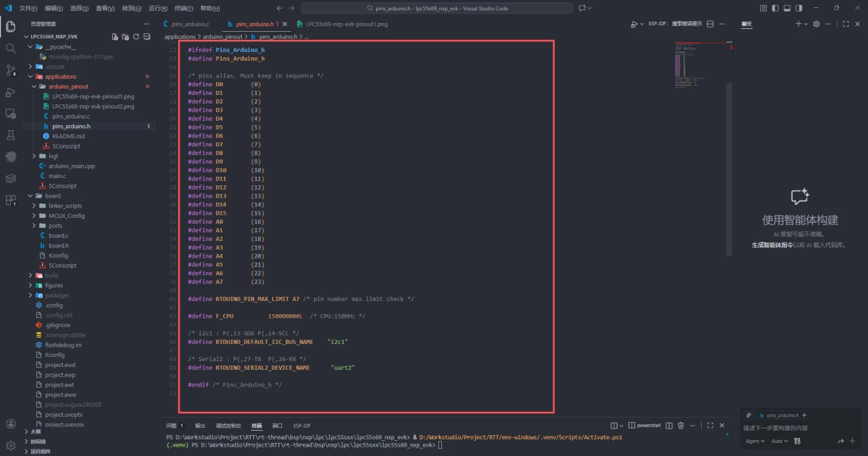868x456 pixels.
Task: Start new chat with plus icon
Action: [798, 23]
